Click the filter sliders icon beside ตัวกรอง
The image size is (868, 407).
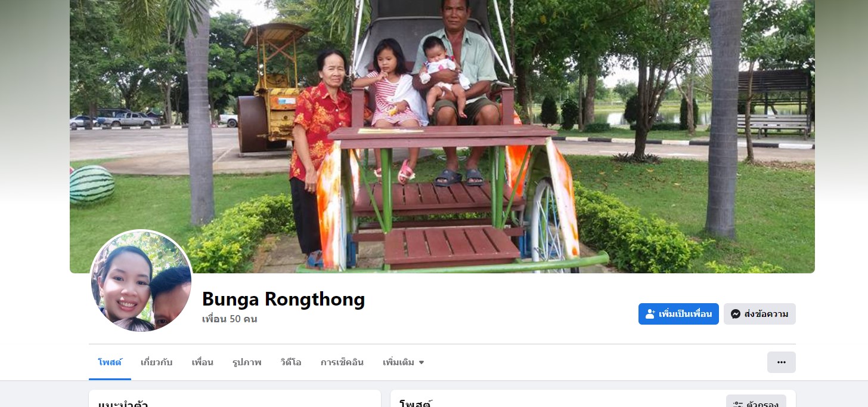point(738,404)
